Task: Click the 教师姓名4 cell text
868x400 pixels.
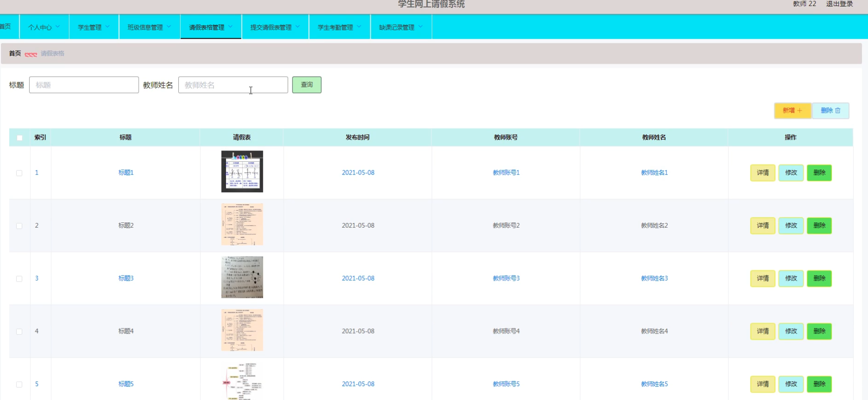Action: [654, 332]
